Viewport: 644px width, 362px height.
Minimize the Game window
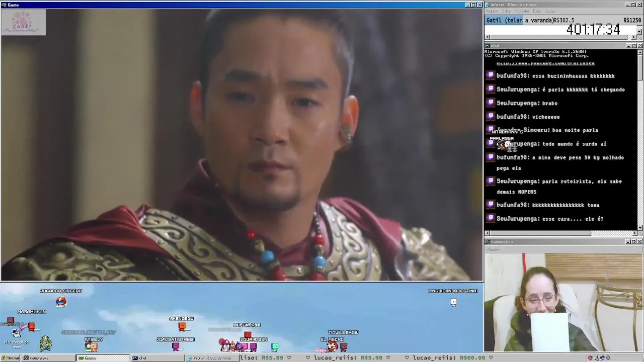coord(468,5)
